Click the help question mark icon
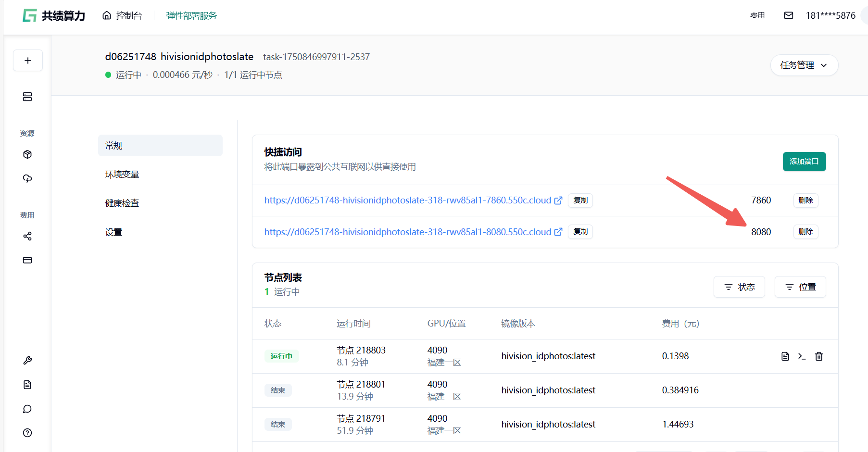The image size is (868, 452). 27,433
